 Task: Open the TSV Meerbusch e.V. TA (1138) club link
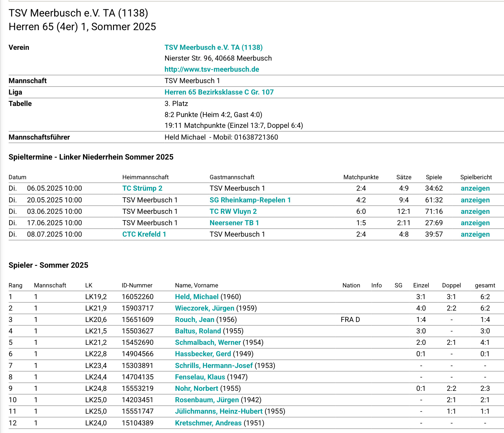pyautogui.click(x=213, y=48)
